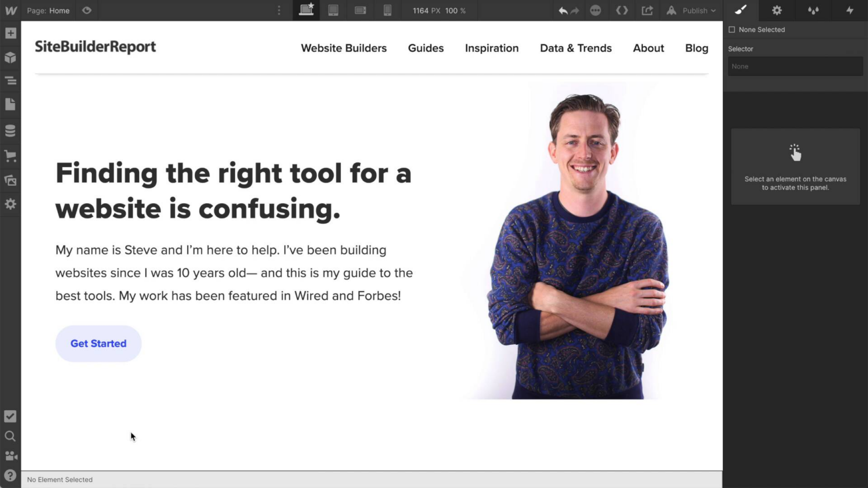Switch to mobile portrait breakpoint
This screenshot has width=868, height=488.
coord(388,11)
